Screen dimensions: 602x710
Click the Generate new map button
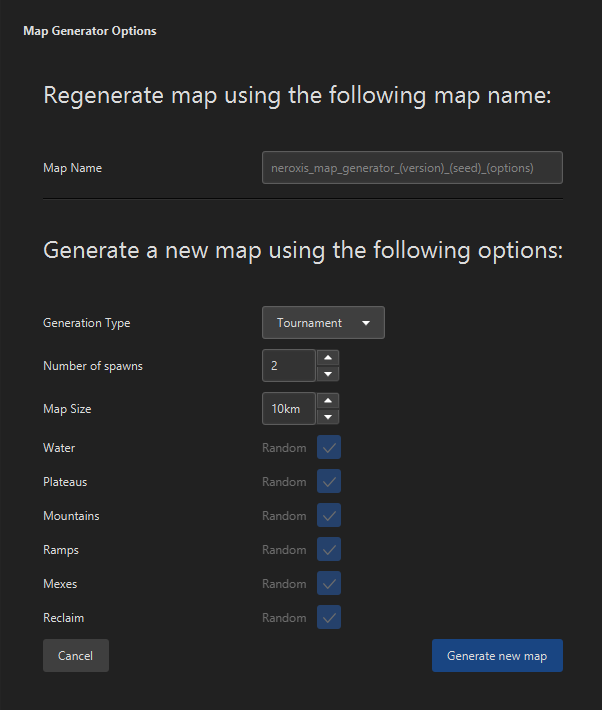tap(497, 656)
